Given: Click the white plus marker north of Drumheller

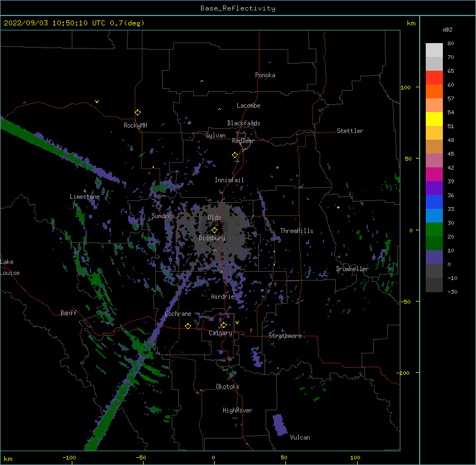Looking at the screenshot, I should 338,207.
